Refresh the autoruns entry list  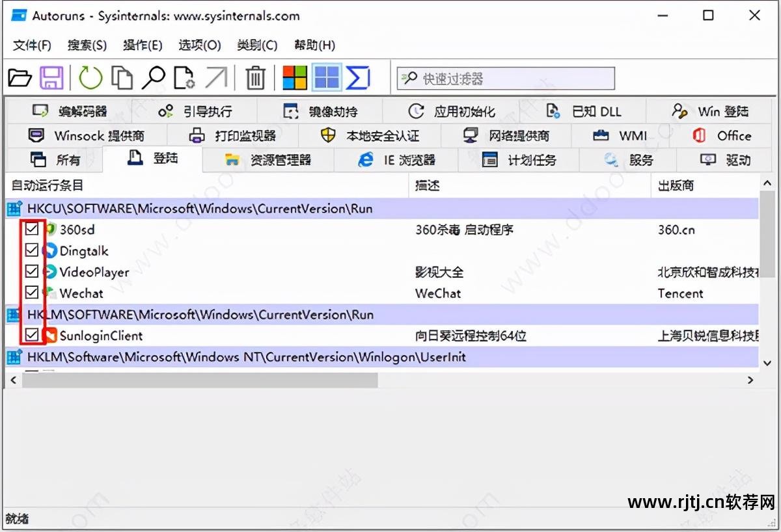pyautogui.click(x=90, y=77)
